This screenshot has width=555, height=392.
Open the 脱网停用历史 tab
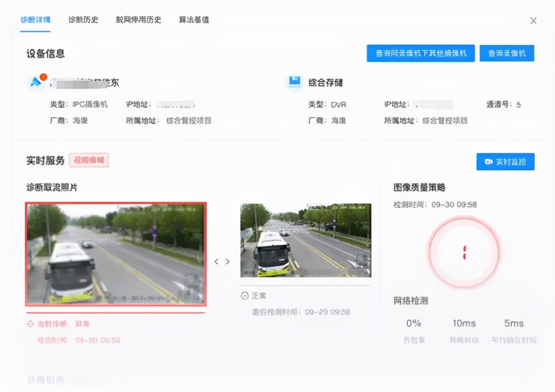coord(138,20)
